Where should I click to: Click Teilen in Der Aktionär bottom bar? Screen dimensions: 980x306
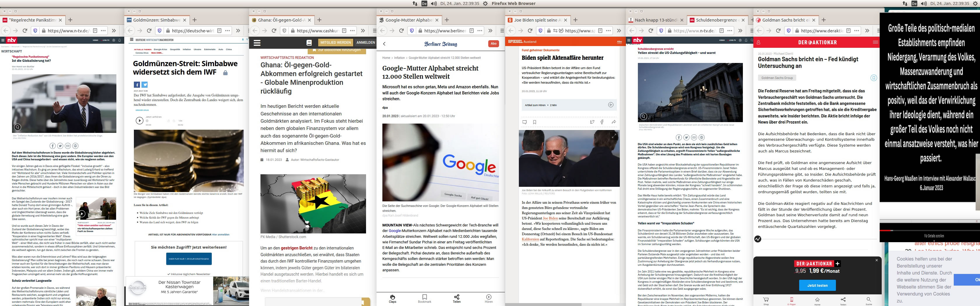pyautogui.click(x=843, y=301)
